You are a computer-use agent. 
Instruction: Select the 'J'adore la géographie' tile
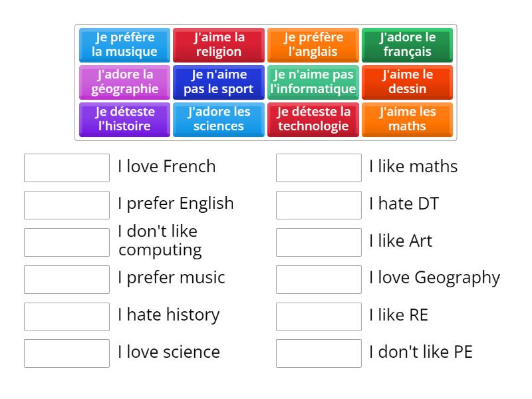(124, 82)
